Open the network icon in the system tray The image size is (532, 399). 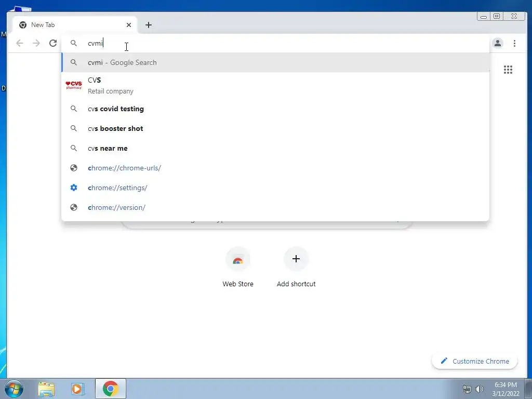tap(467, 389)
